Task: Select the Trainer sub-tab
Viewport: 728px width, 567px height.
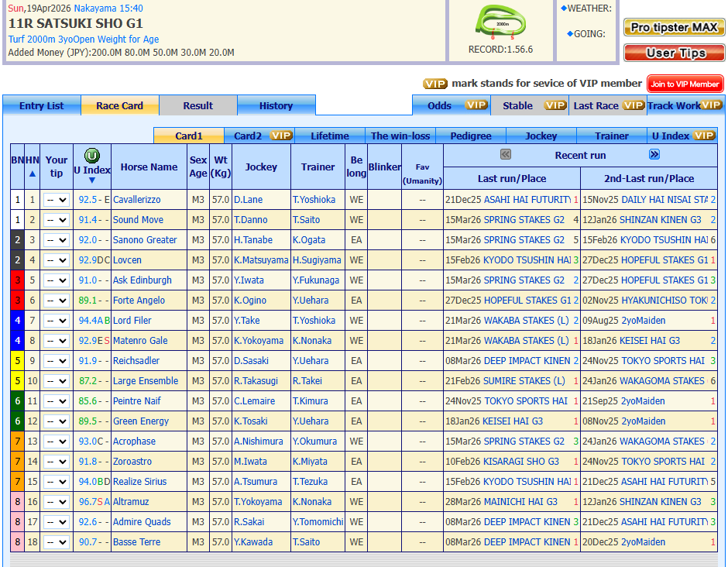Action: tap(612, 136)
